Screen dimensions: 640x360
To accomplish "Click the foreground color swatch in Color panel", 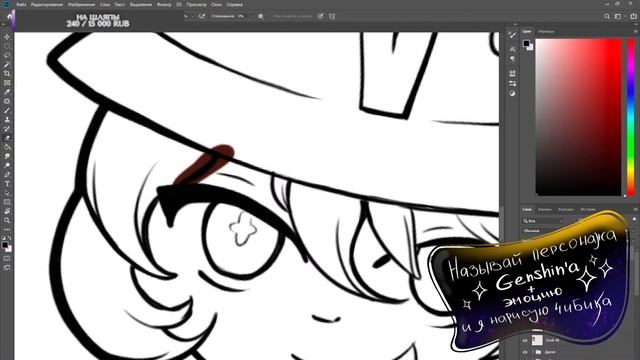I will coord(526,43).
